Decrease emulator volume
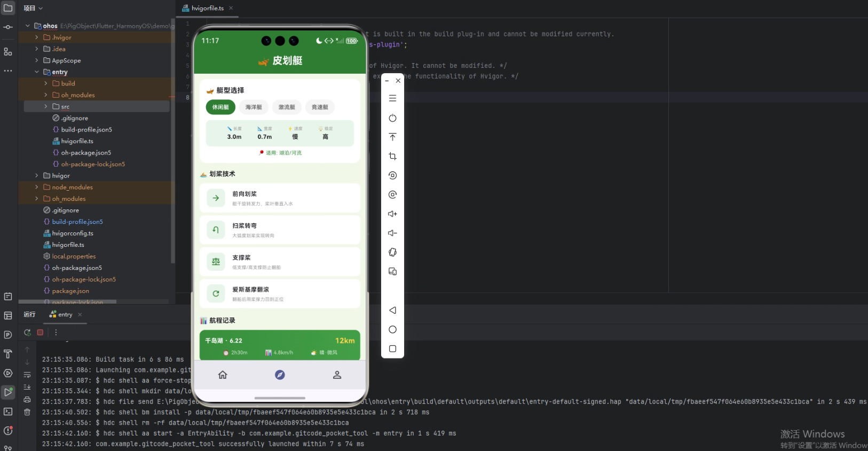 click(x=392, y=233)
